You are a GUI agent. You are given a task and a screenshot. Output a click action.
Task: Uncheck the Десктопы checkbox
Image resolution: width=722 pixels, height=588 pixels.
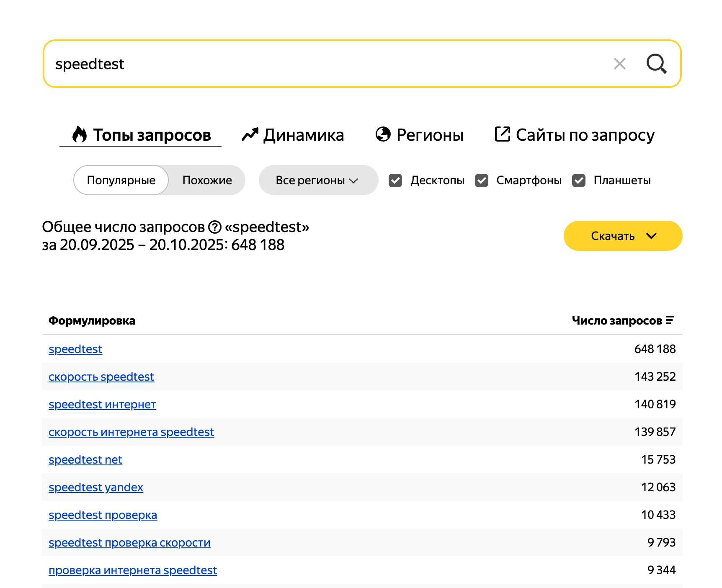pyautogui.click(x=395, y=181)
